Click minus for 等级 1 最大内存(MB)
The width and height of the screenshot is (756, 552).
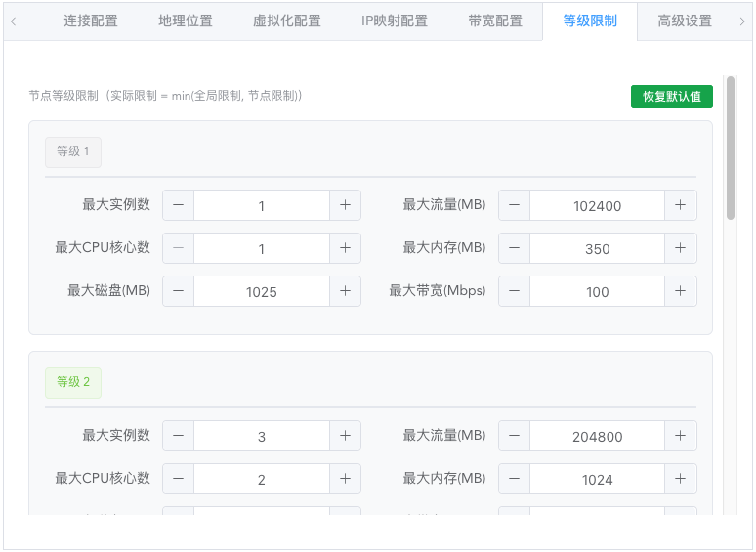pyautogui.click(x=515, y=248)
